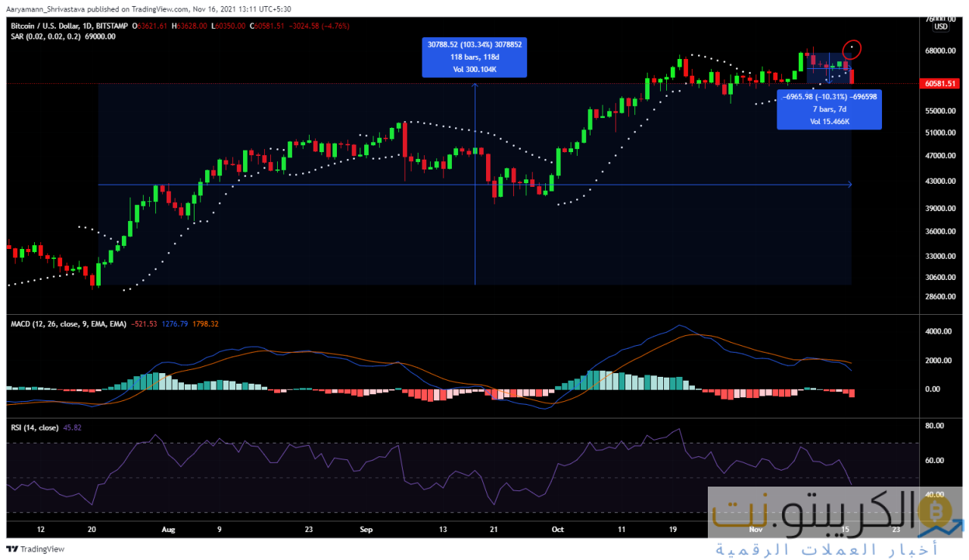Click the MACD (12, 26, close, 9) indicator label

68,324
